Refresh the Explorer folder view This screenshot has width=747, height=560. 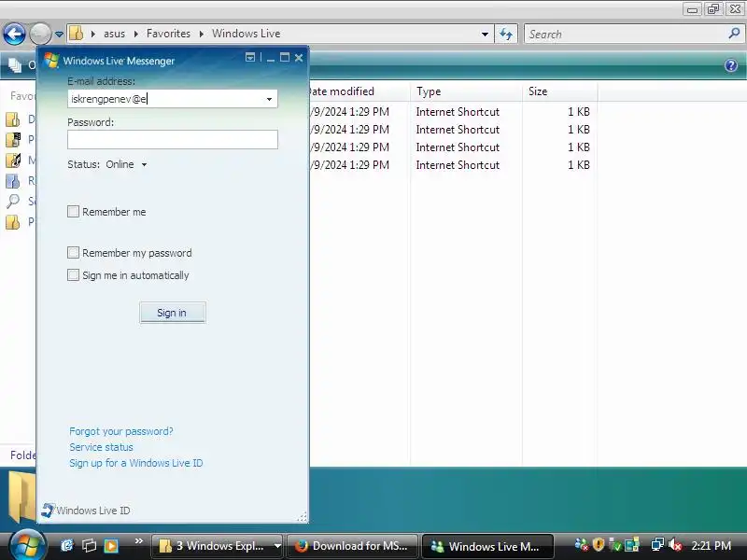click(506, 34)
